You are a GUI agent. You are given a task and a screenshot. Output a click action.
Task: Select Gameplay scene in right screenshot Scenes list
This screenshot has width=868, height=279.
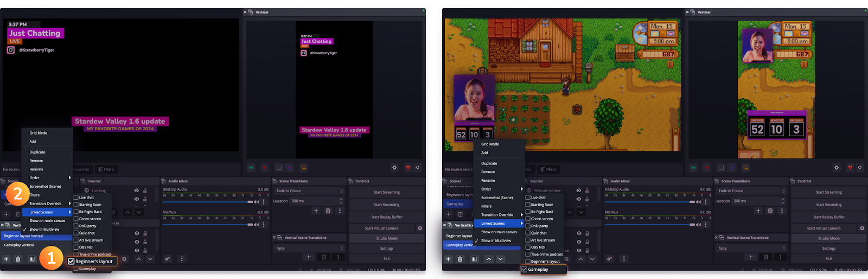click(x=458, y=204)
